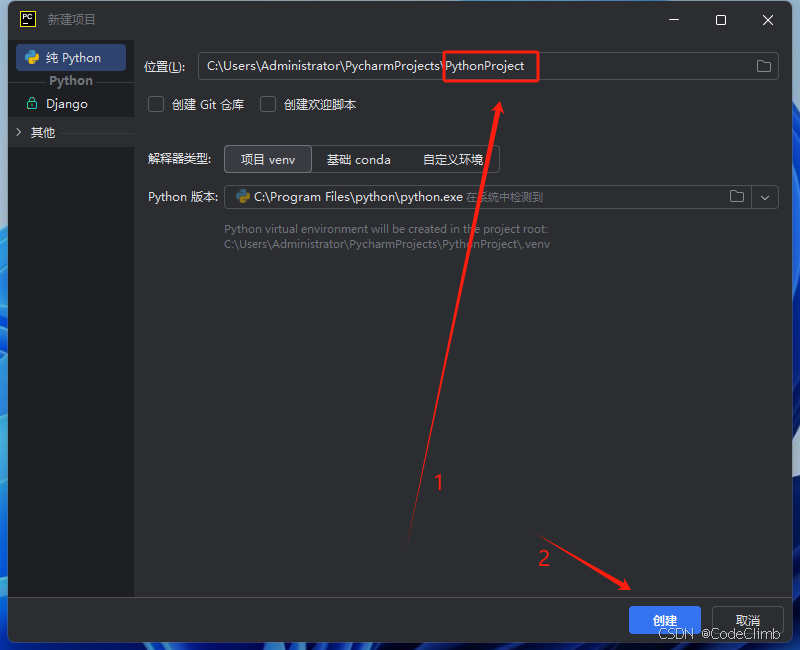Viewport: 800px width, 650px height.
Task: Open folder browser for project location
Action: [x=763, y=66]
